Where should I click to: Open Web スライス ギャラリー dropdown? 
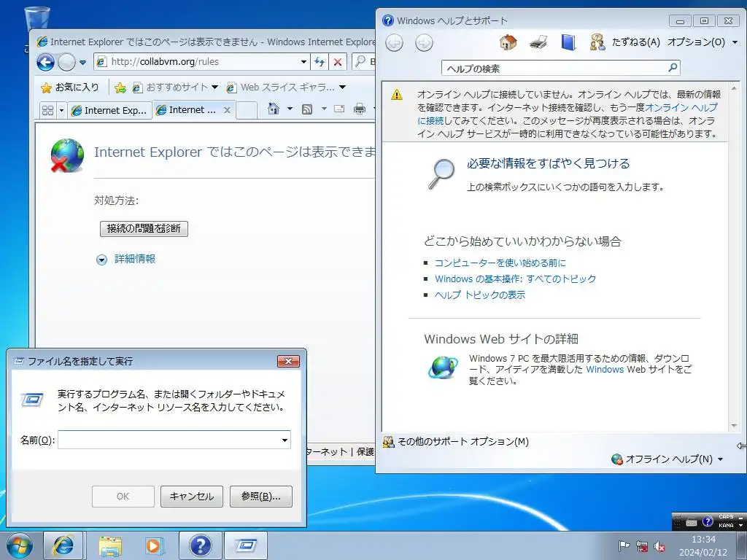pos(286,87)
